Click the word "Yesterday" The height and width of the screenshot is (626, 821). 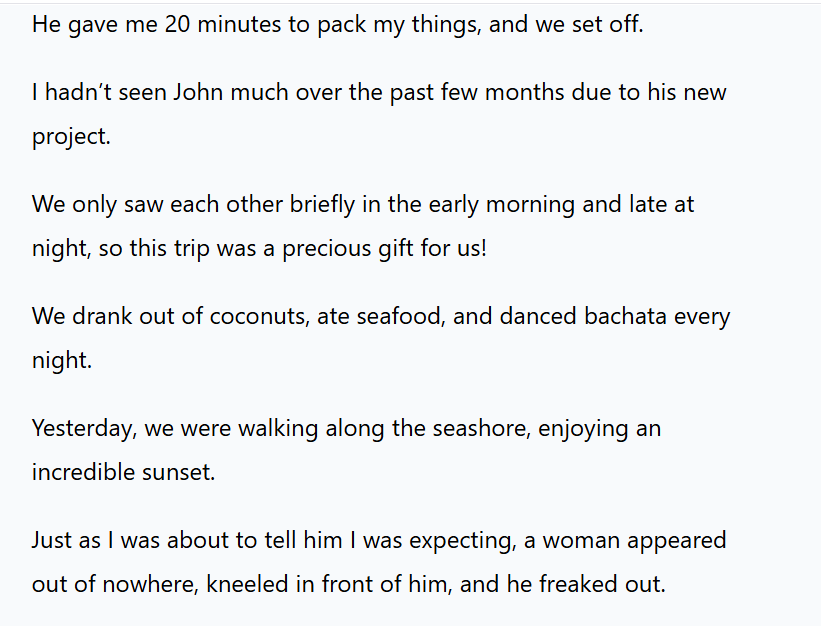84,429
